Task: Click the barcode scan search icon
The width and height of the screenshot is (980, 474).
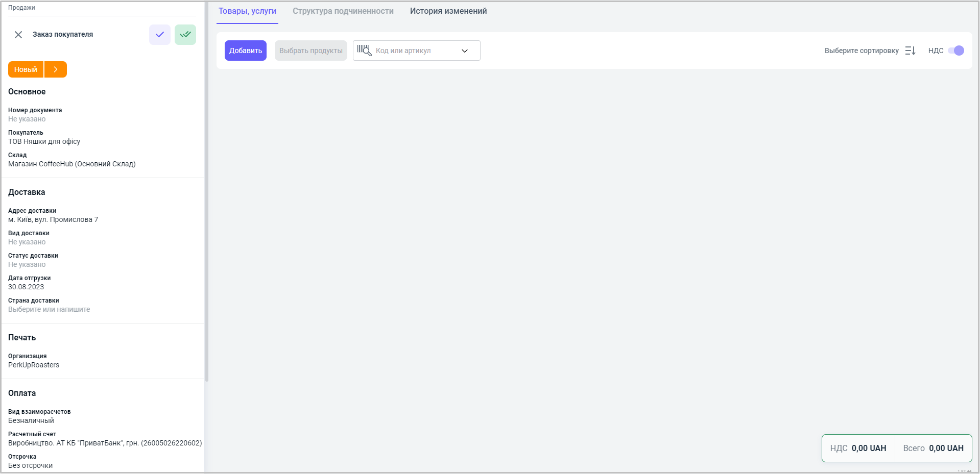Action: pyautogui.click(x=364, y=51)
